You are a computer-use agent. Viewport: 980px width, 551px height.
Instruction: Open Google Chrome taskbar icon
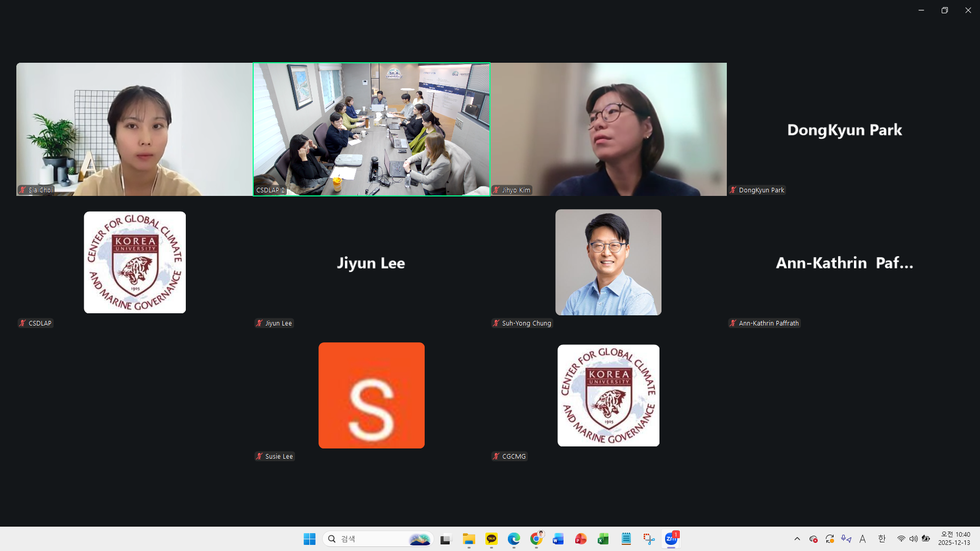[536, 539]
